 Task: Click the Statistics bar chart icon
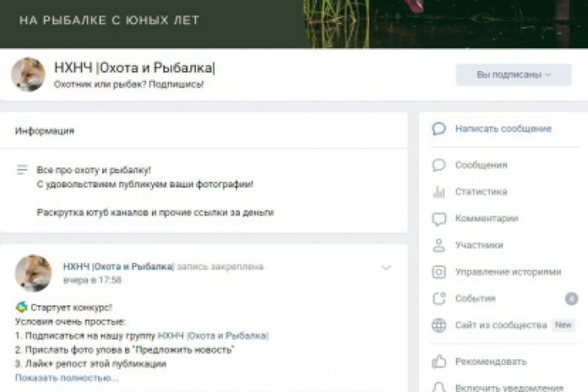tap(439, 192)
